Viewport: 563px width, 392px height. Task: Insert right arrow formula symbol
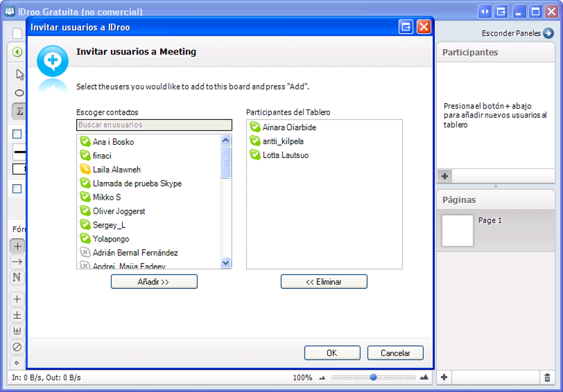(17, 262)
